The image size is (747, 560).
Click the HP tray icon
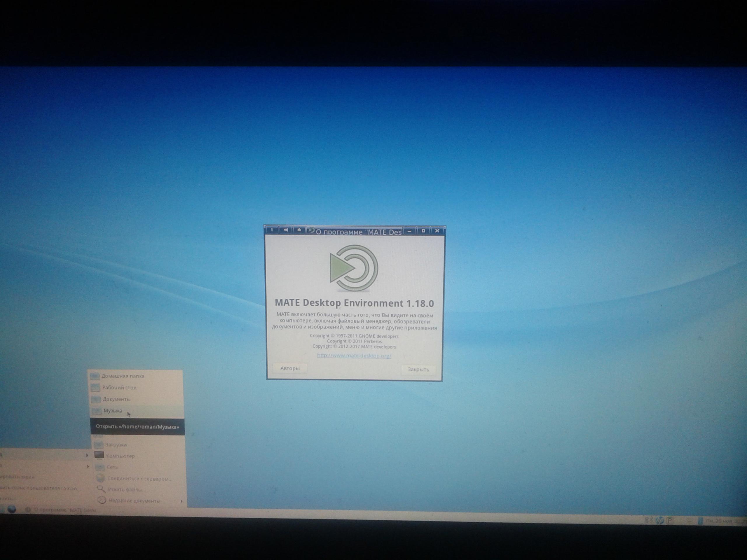659,521
